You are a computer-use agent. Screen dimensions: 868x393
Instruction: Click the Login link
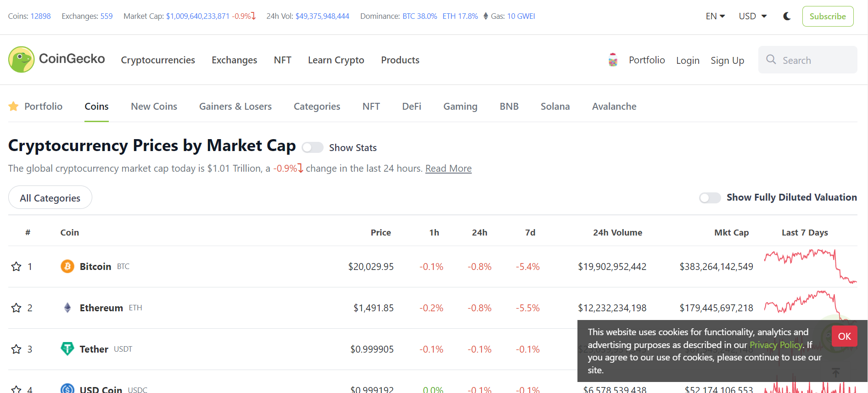[688, 60]
